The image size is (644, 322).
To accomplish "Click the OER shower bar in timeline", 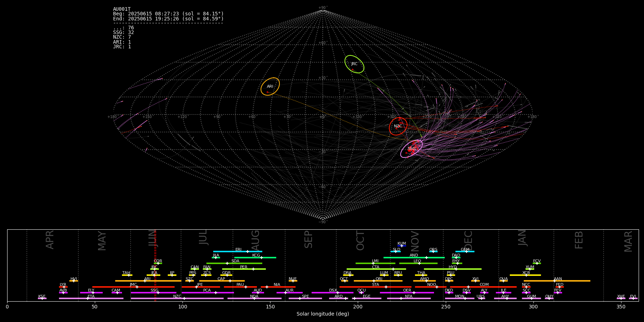I will [407, 293].
